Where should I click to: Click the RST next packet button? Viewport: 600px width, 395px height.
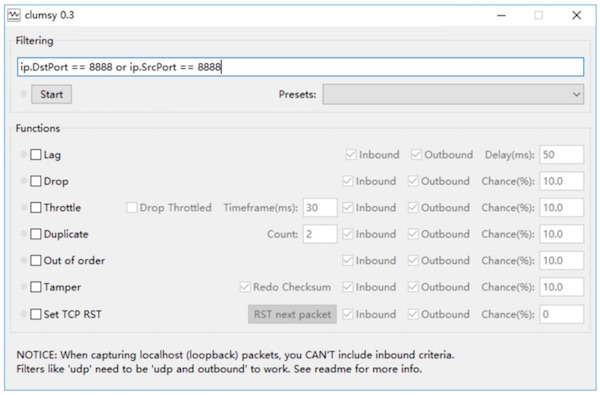tap(292, 314)
